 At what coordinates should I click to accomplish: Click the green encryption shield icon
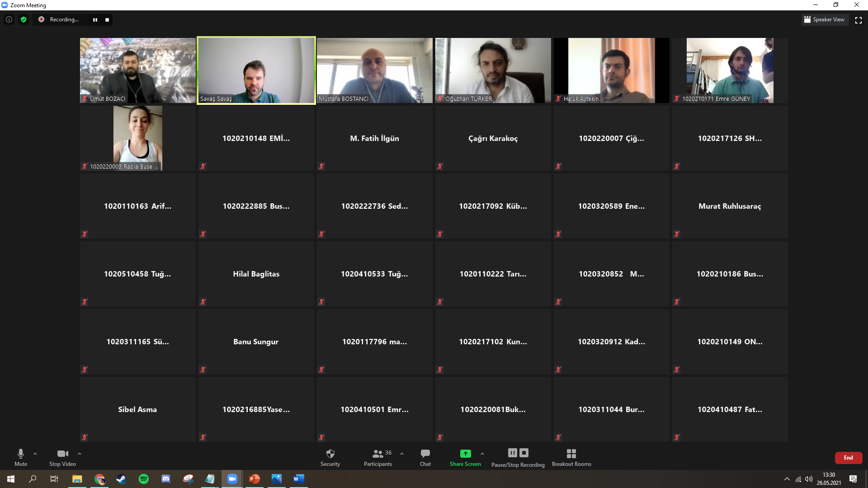coord(24,19)
